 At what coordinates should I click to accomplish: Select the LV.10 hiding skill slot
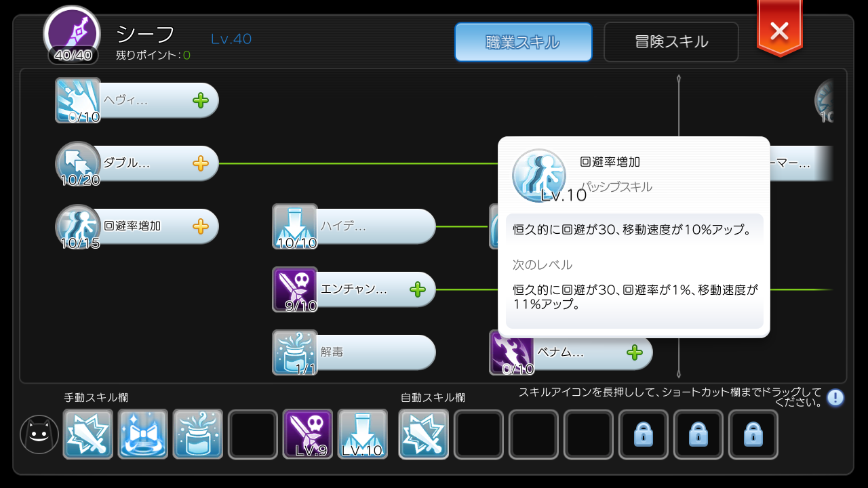pyautogui.click(x=363, y=434)
